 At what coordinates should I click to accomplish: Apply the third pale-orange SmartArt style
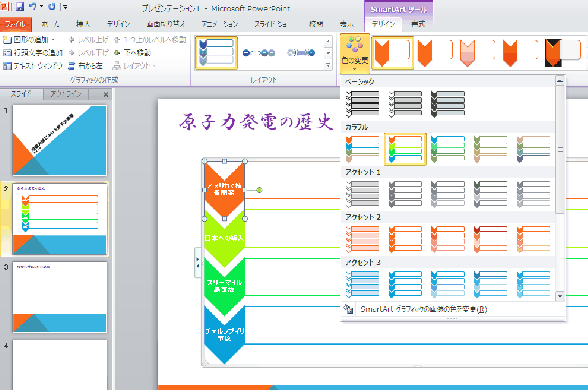[x=477, y=53]
